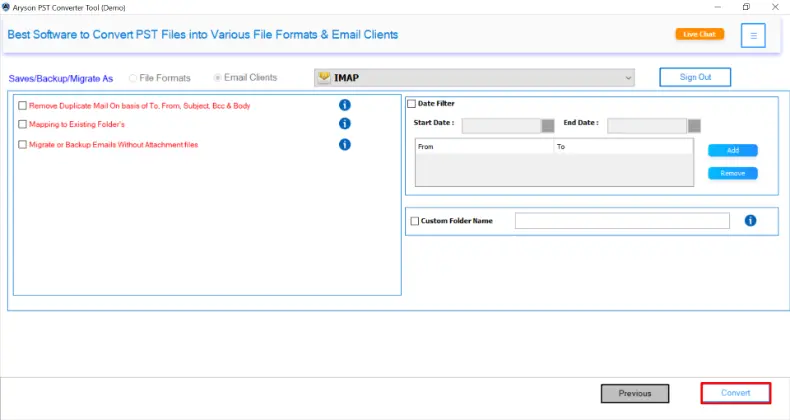Screen dimensions: 790x420
Task: Click the Best Software to Convert PST heading
Action: pyautogui.click(x=203, y=35)
